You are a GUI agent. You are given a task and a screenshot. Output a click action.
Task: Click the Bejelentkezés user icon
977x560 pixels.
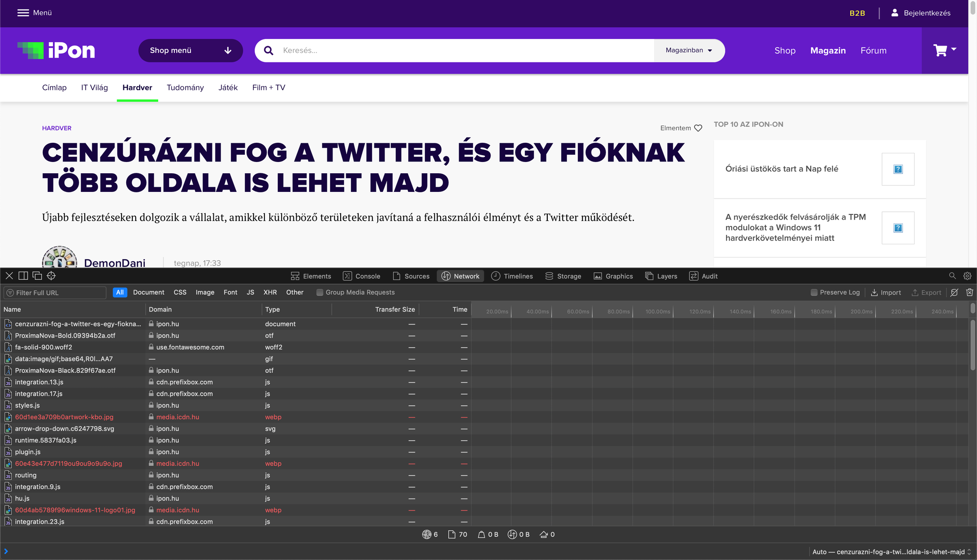(x=895, y=13)
